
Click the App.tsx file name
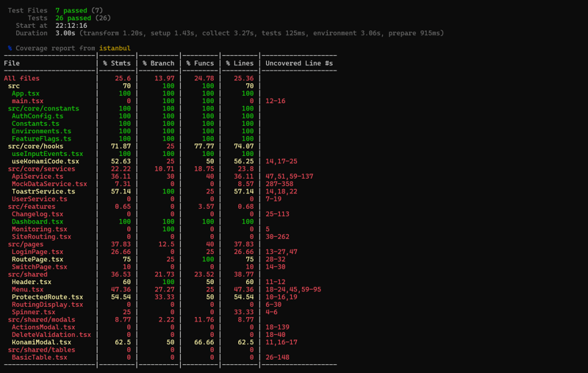26,93
